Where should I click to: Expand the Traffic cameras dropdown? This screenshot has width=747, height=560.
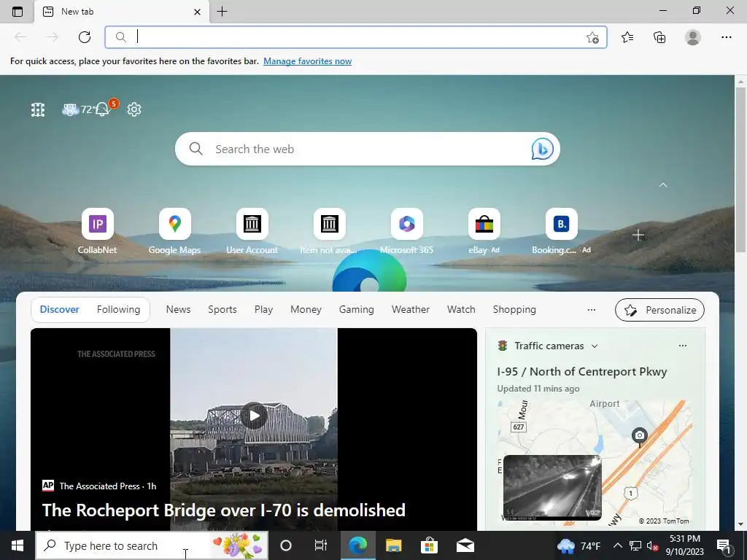[595, 346]
